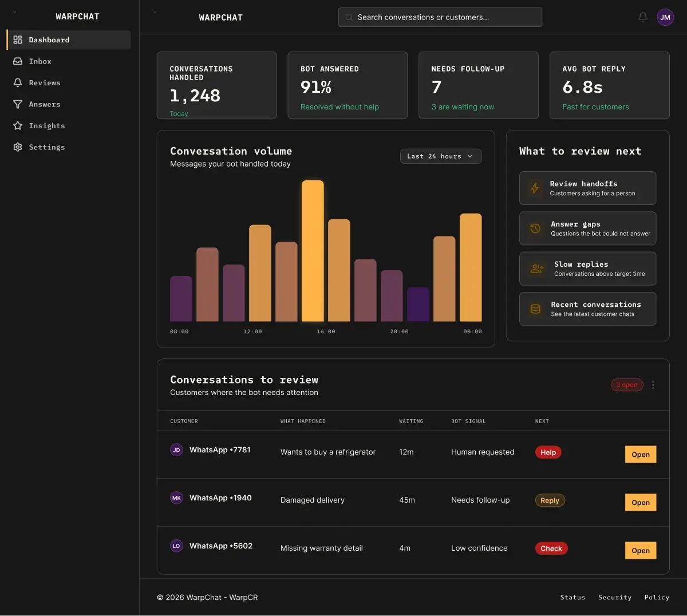Click the Check tag for •5602

(x=551, y=548)
